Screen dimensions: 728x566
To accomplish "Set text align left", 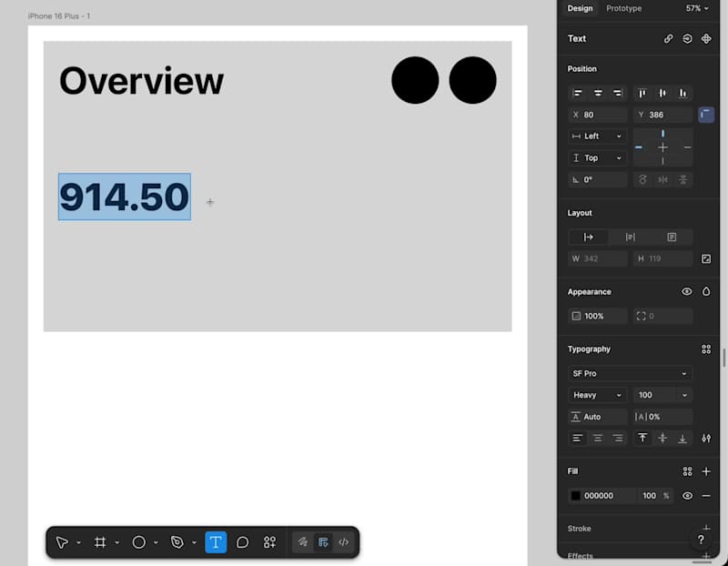I will coord(578,439).
